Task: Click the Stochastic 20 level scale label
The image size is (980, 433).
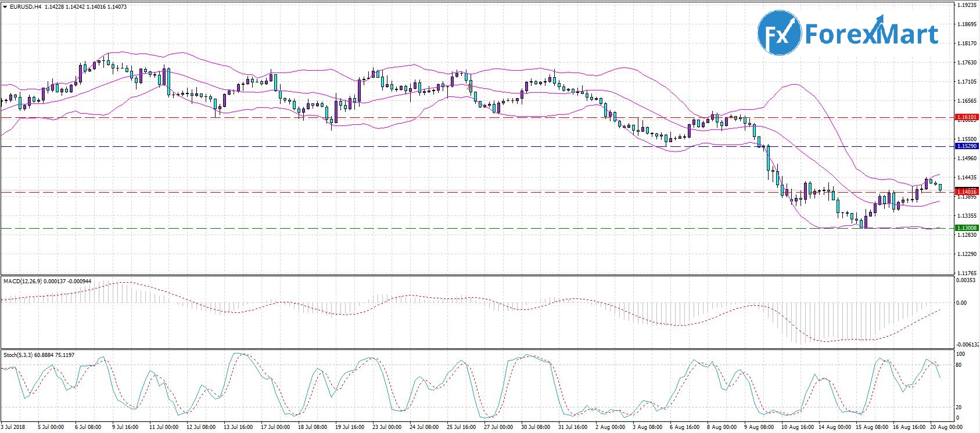Action: pos(960,407)
